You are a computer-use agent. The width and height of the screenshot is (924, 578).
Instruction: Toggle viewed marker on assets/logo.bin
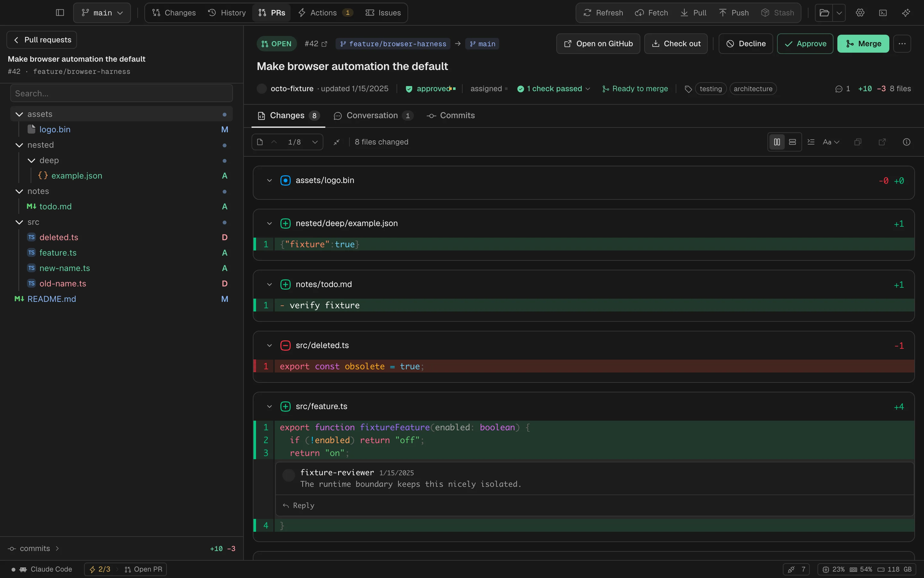285,180
